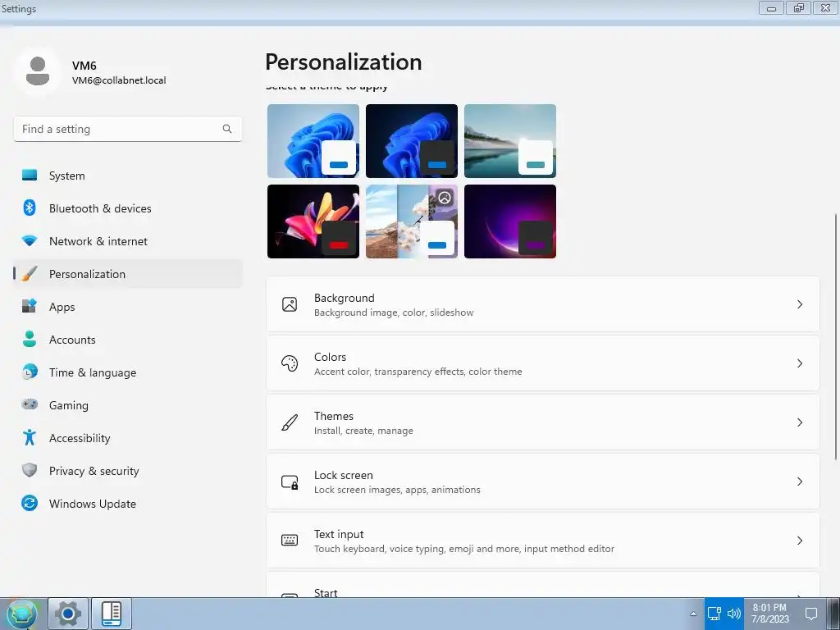Click the Windows Update sync icon
This screenshot has height=630, width=840.
click(x=30, y=503)
